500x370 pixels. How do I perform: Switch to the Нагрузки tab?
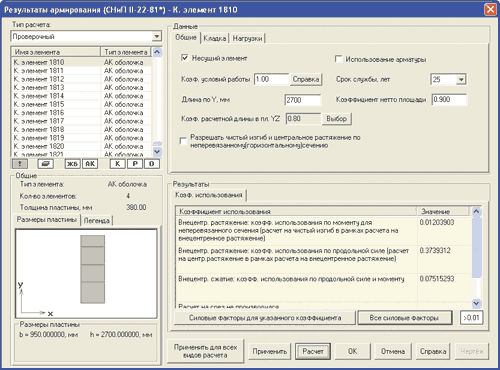pyautogui.click(x=247, y=38)
